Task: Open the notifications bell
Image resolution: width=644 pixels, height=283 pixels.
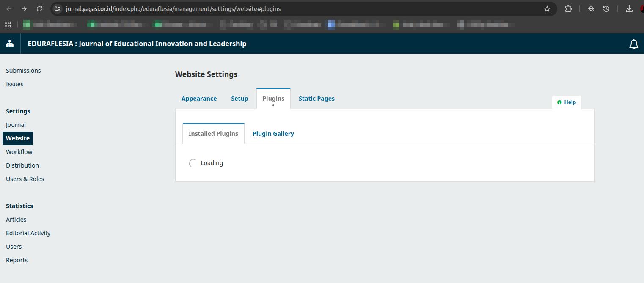Action: tap(633, 44)
